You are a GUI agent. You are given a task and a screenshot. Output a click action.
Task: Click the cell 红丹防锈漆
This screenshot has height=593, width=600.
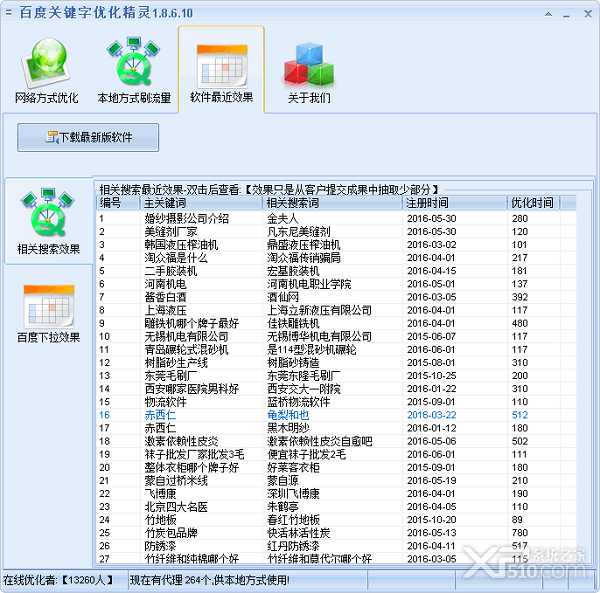(293, 546)
